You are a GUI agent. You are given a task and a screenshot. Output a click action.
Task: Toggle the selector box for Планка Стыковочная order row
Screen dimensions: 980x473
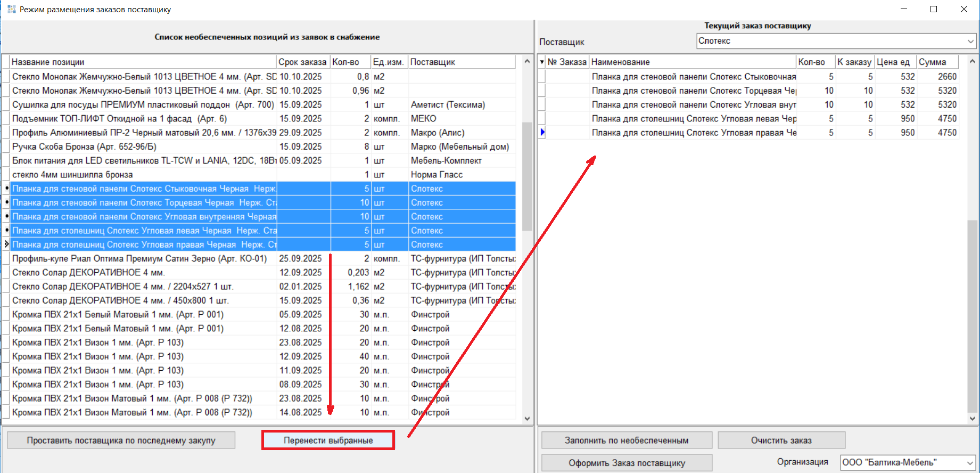pyautogui.click(x=542, y=77)
